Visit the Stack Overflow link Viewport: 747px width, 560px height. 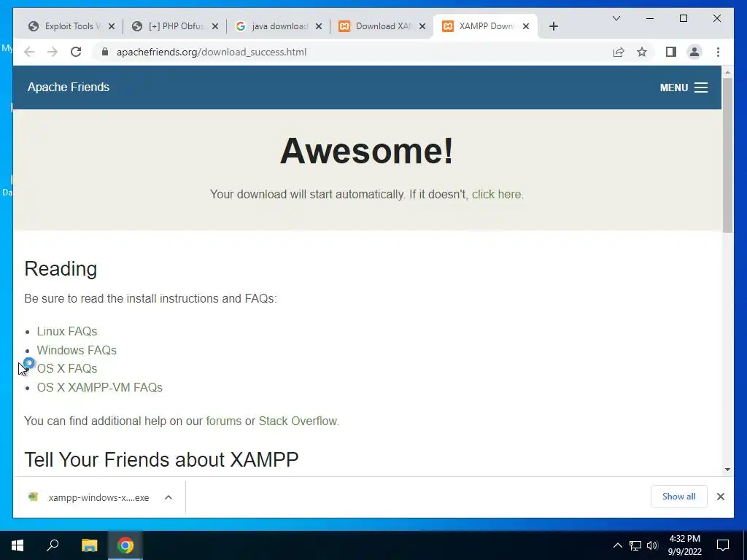coord(298,421)
